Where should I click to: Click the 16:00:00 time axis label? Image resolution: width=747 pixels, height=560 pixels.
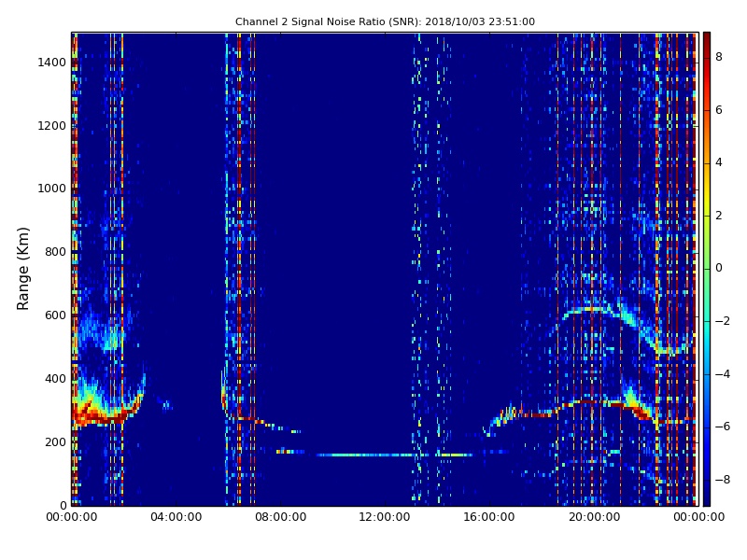click(x=489, y=517)
